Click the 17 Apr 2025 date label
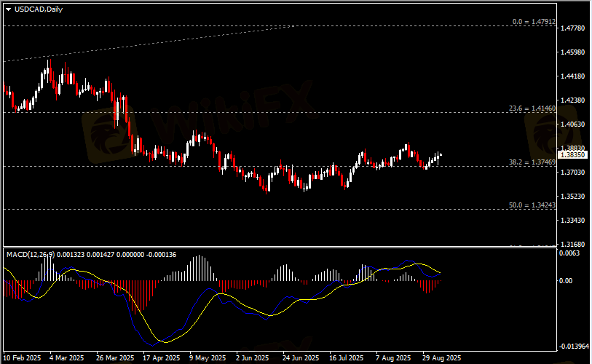This screenshot has height=364, width=592. coord(162,357)
